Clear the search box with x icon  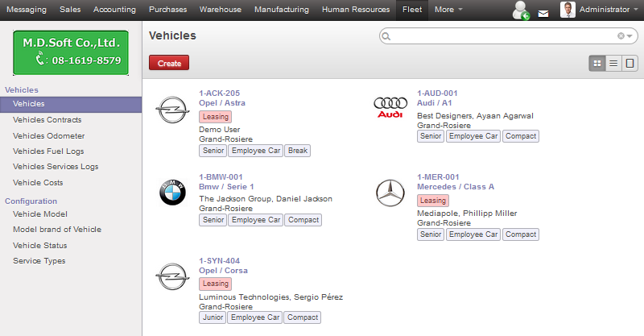[621, 36]
